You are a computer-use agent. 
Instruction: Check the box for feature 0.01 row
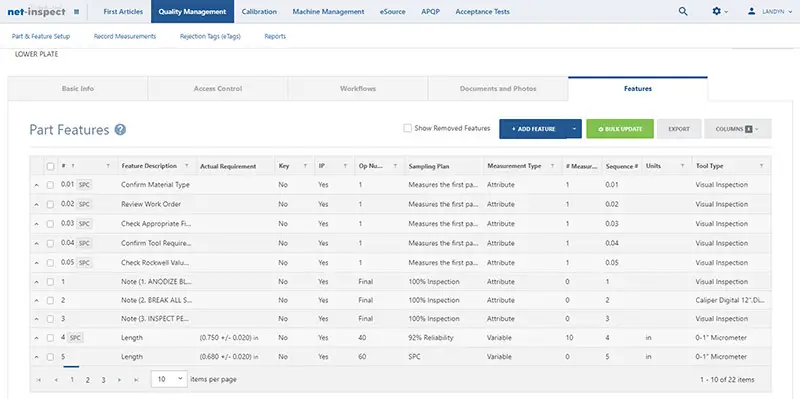(50, 185)
